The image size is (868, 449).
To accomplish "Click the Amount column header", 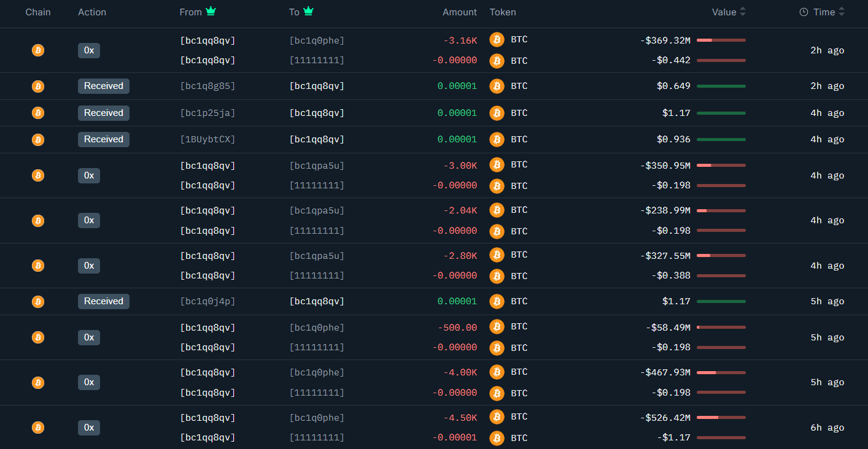I will click(459, 12).
